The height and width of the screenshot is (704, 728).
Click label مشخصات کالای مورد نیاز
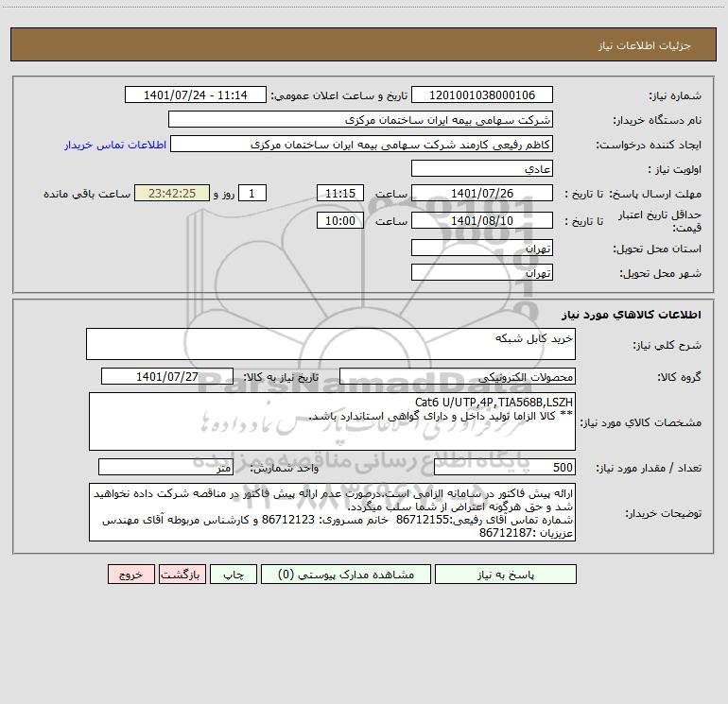[641, 422]
